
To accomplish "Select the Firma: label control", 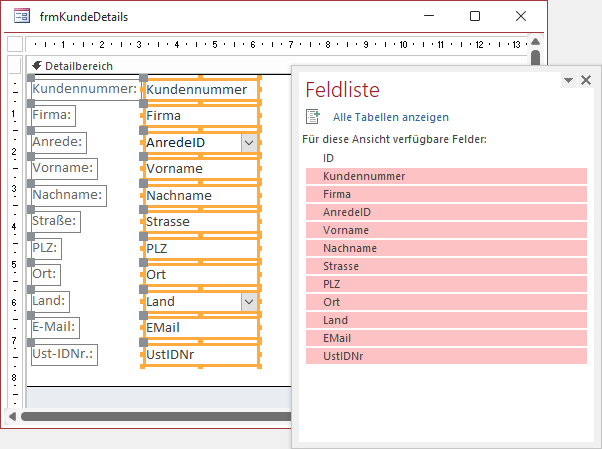I will click(53, 115).
